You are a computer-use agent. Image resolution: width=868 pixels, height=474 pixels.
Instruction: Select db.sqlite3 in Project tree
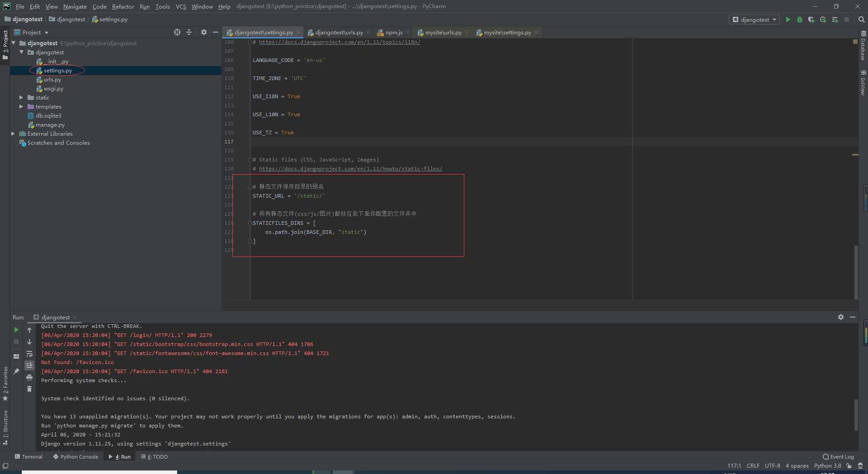(48, 115)
